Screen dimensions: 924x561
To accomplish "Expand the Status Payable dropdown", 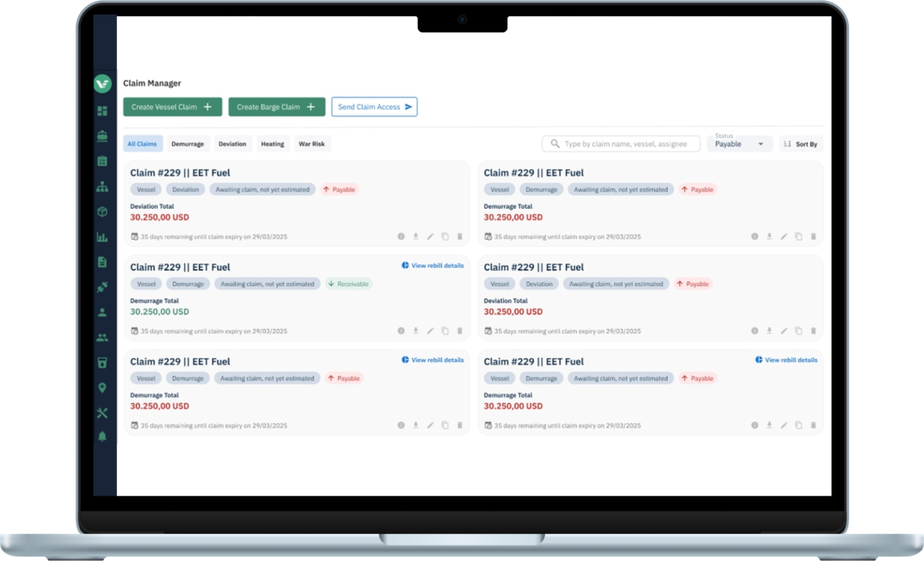I will point(740,143).
